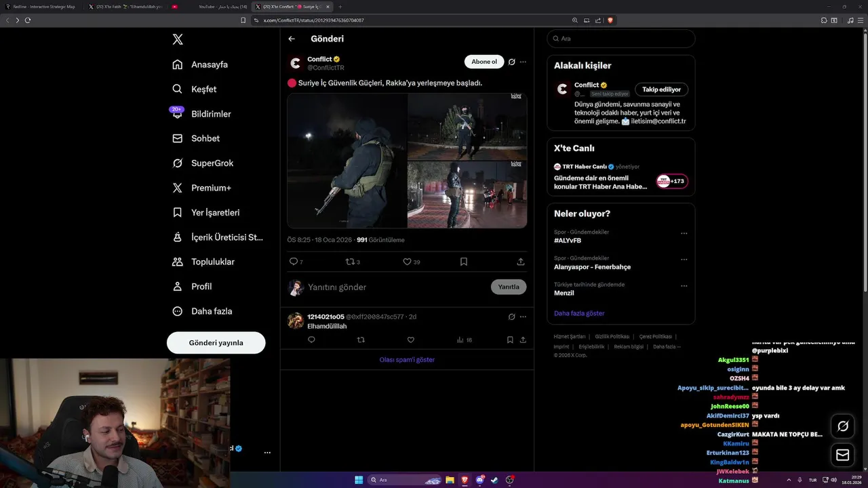Bookmark the Conflict post

point(464,262)
